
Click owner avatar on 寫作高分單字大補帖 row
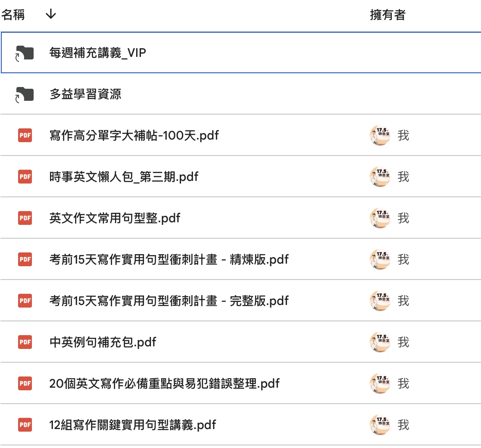tap(380, 136)
